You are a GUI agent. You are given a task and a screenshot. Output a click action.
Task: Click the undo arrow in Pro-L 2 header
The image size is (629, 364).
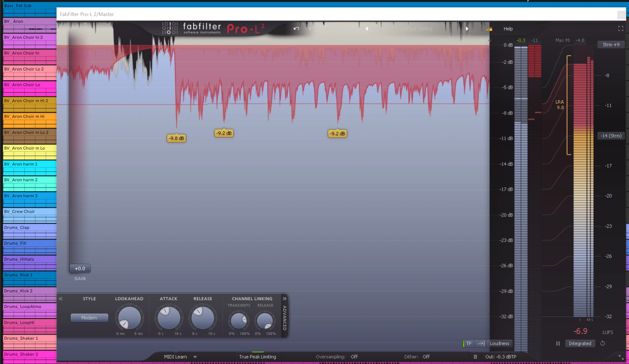coord(296,29)
